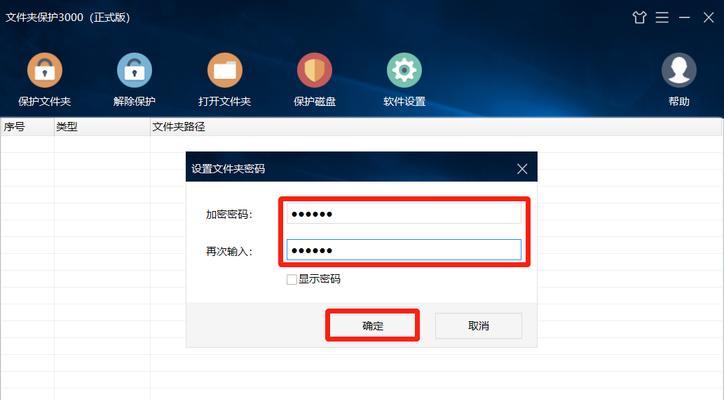The image size is (724, 400).
Task: Click the 保护磁盘 shield icon
Action: click(314, 70)
